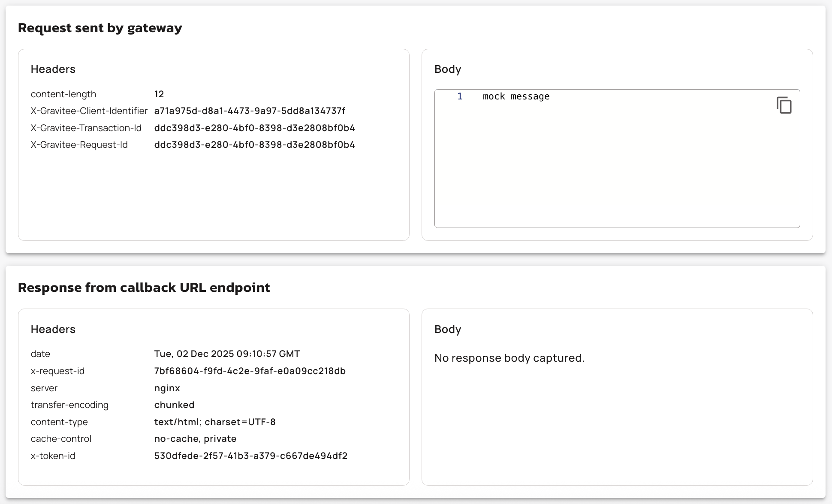Click the 'No response body captured' message
Screen dimensions: 832x504
pyautogui.click(x=509, y=358)
